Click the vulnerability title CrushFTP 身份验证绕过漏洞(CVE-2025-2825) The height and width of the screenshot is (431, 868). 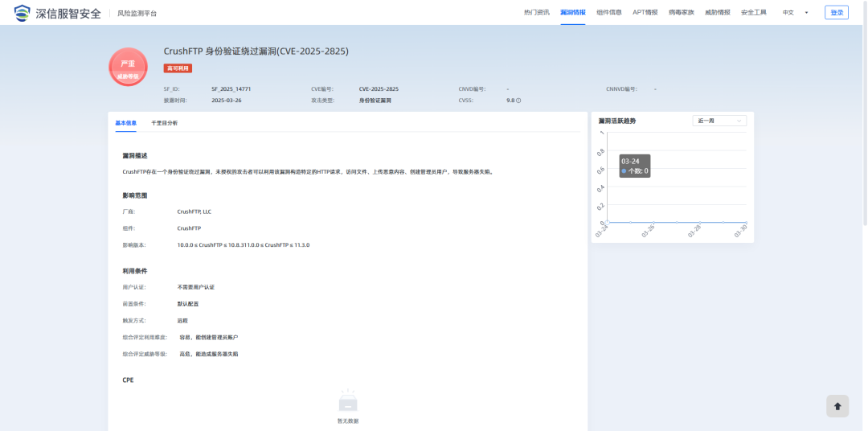coord(256,51)
